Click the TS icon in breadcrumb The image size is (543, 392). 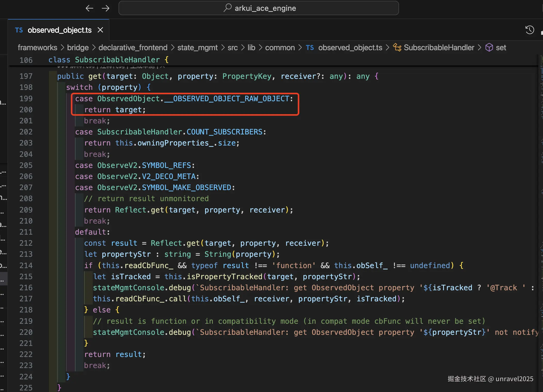point(310,48)
